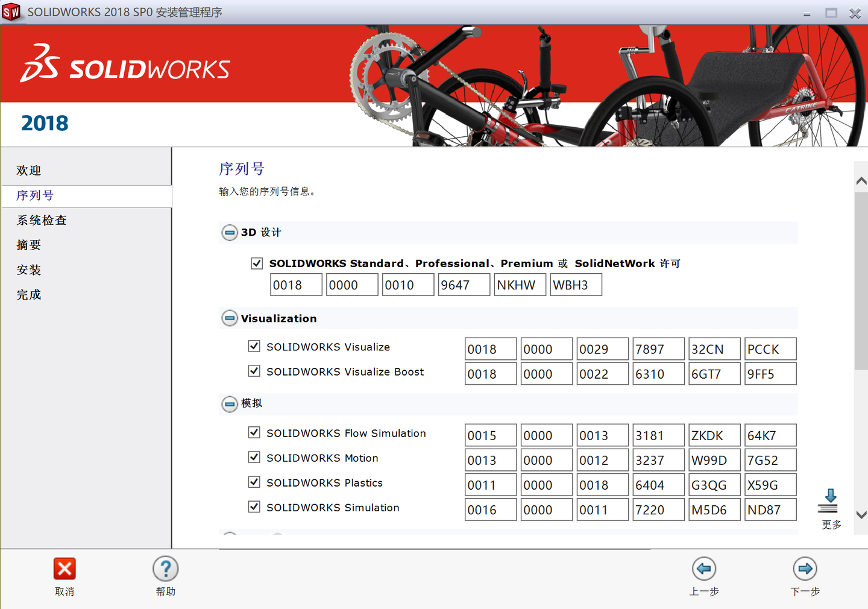868x609 pixels.
Task: Click the SOLIDWORKS logo in the banner
Action: point(125,64)
